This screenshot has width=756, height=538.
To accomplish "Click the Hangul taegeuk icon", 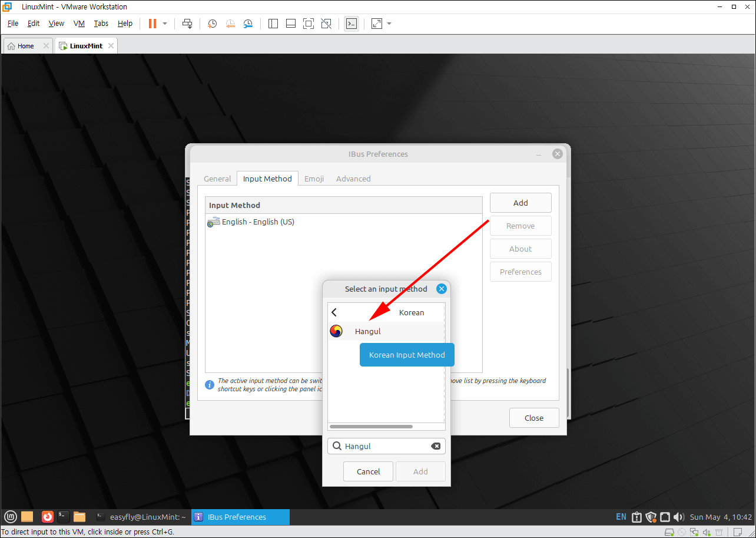I will 336,331.
